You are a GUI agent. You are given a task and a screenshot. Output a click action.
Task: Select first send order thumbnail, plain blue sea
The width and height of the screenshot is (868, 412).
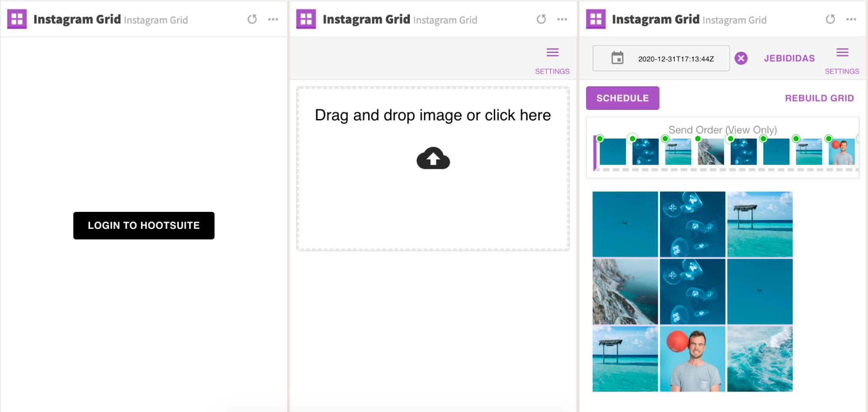[613, 152]
